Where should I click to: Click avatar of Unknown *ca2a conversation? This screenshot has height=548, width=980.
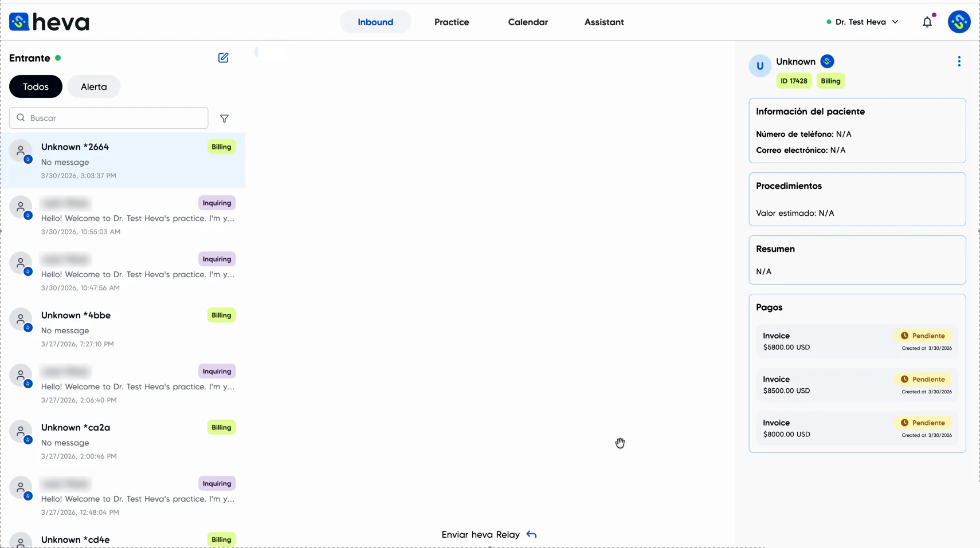coord(21,432)
